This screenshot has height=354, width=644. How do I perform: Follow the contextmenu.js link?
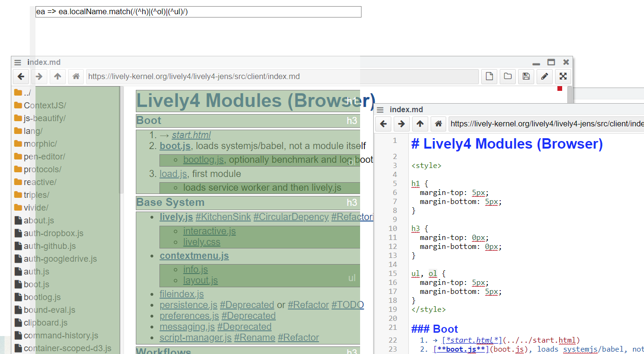point(194,256)
